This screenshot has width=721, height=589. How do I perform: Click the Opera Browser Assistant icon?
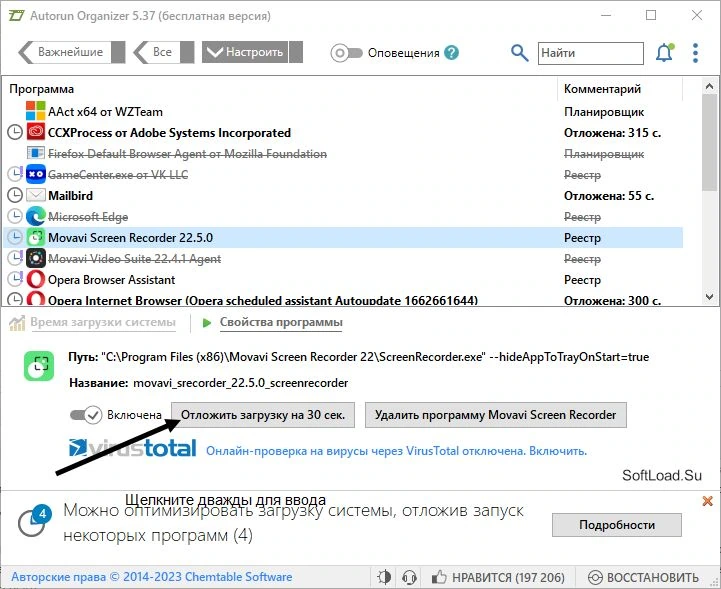[x=35, y=280]
